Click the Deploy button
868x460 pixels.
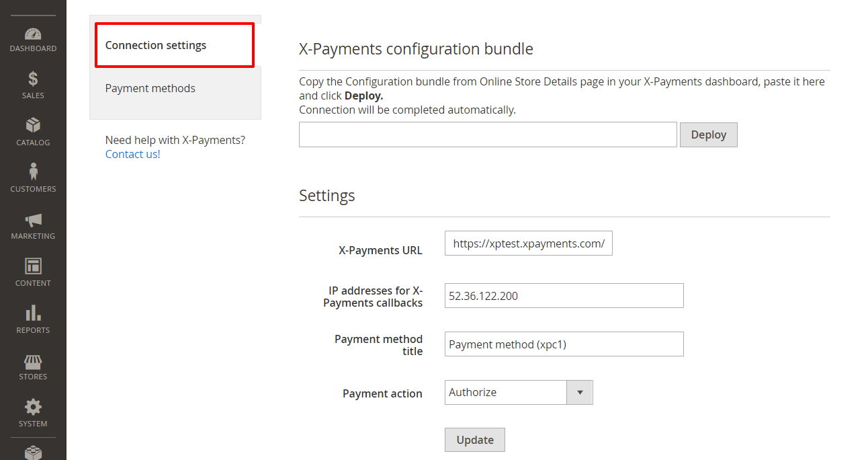[x=709, y=135]
